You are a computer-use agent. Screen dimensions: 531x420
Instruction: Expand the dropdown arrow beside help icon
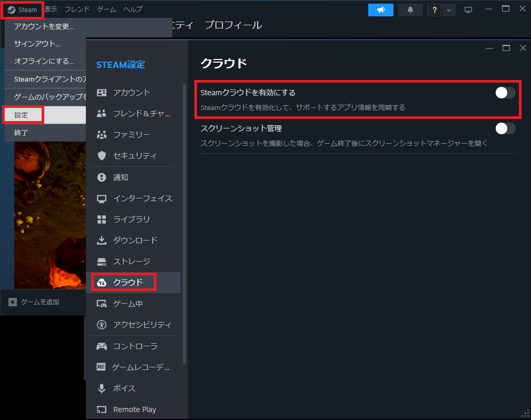[448, 10]
